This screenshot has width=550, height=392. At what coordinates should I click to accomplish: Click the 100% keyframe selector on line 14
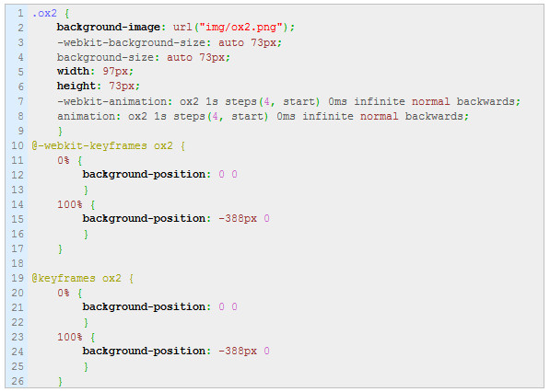click(69, 204)
